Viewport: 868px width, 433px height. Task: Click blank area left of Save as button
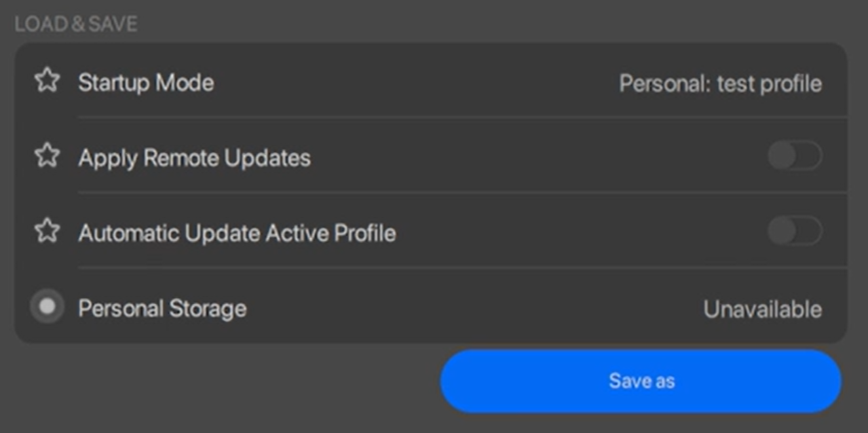click(x=223, y=383)
